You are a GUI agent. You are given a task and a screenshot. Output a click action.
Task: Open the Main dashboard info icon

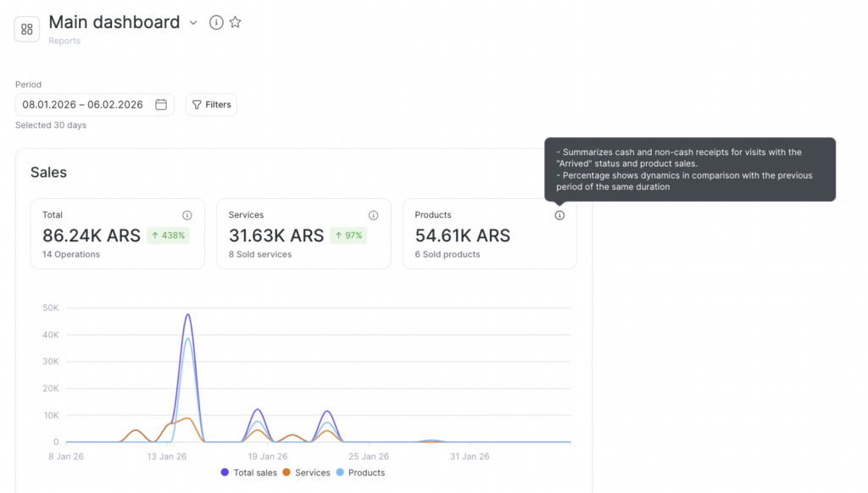[x=216, y=23]
